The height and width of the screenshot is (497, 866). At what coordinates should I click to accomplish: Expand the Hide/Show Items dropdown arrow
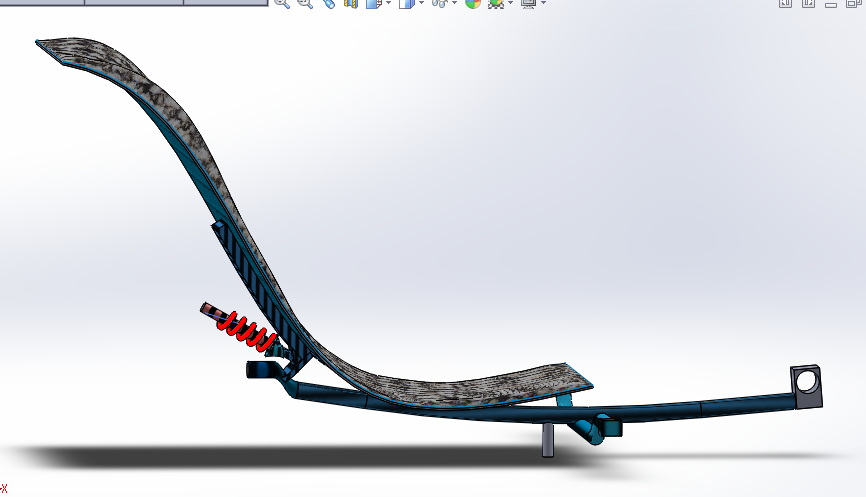point(455,3)
